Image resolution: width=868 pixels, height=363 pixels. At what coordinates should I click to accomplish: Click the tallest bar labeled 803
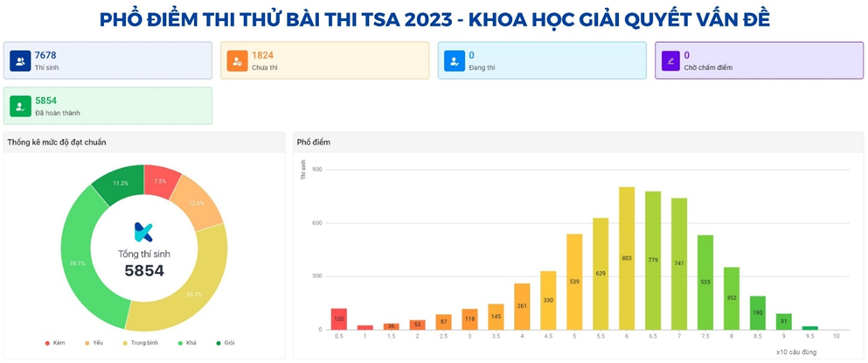627,258
